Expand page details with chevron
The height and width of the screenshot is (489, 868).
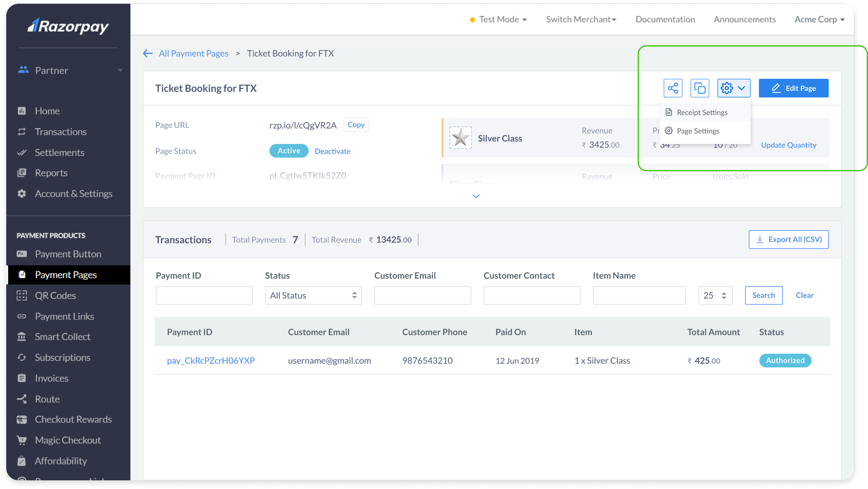pos(476,196)
